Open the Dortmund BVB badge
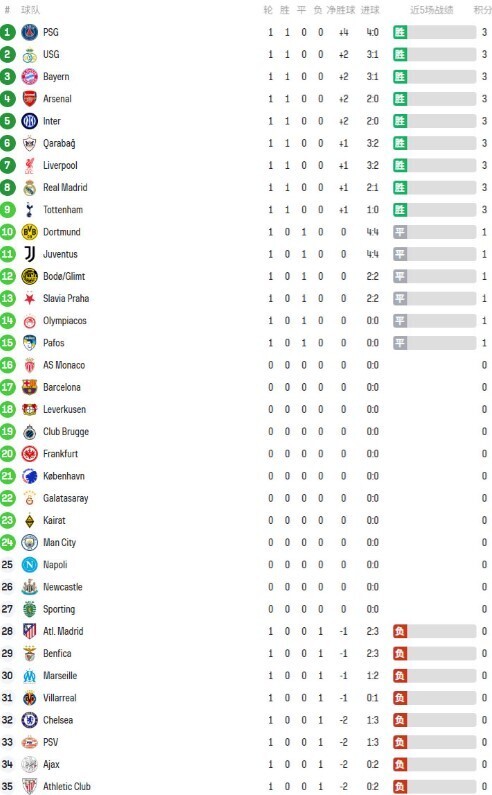The height and width of the screenshot is (795, 492). click(29, 232)
